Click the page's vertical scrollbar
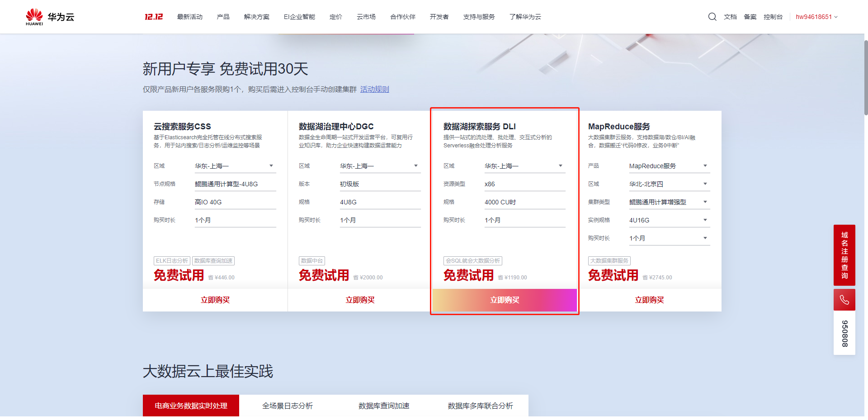Image resolution: width=868 pixels, height=420 pixels. pyautogui.click(x=866, y=77)
